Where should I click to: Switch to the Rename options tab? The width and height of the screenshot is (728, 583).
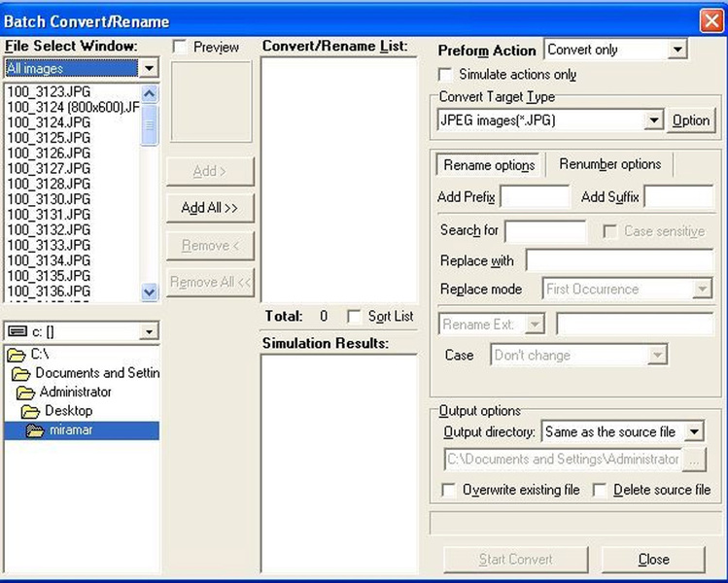coord(489,165)
